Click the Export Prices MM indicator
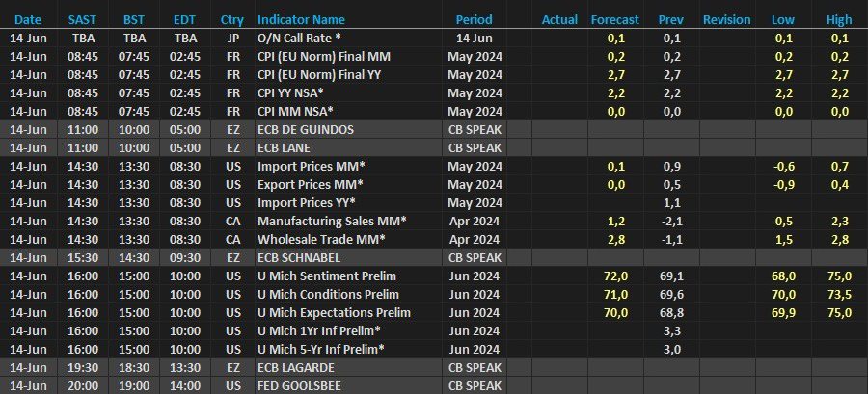Image resolution: width=868 pixels, height=394 pixels. (x=311, y=184)
